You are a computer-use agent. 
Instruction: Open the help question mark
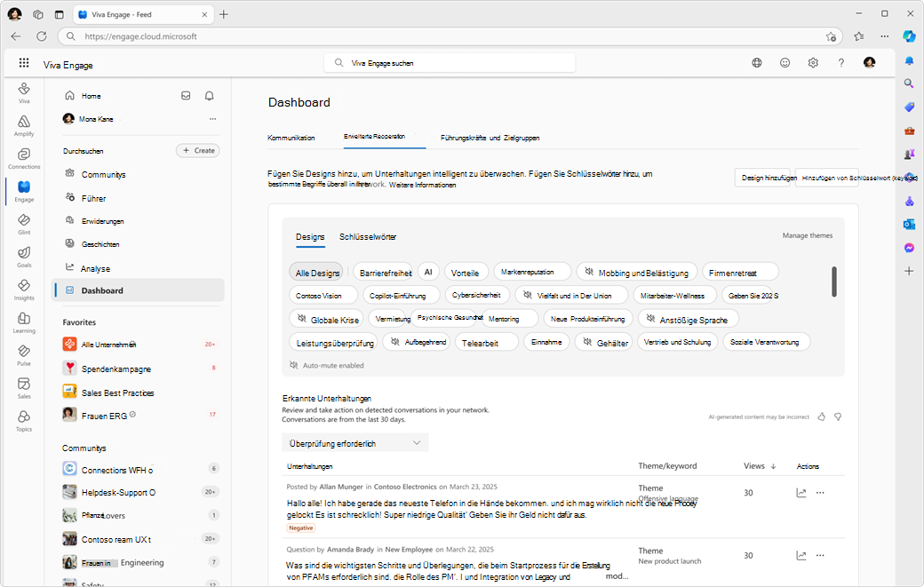(840, 62)
